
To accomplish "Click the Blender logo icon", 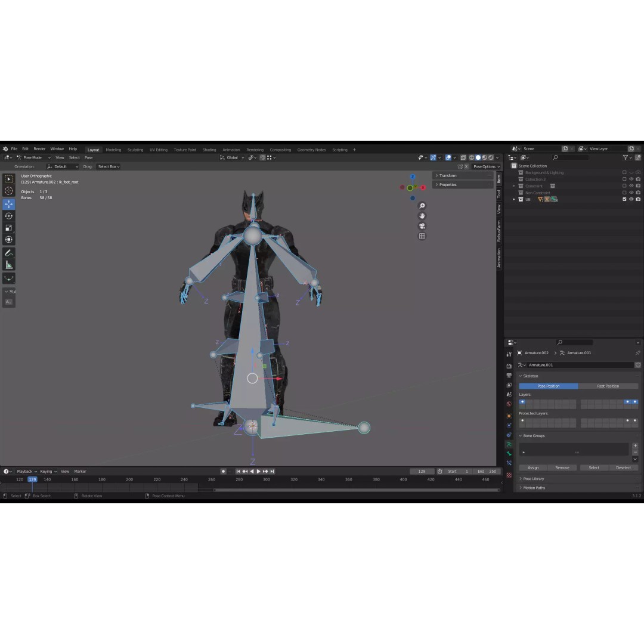I will [5, 149].
